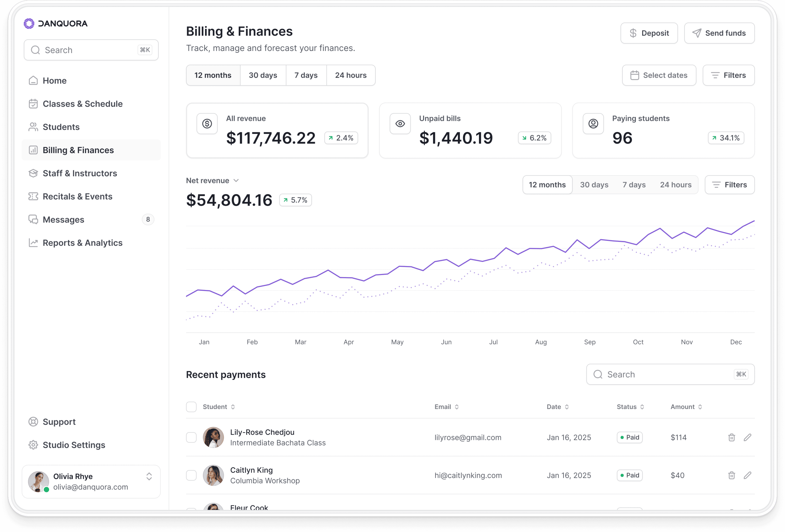
Task: Check the checkbox next to Lily-Rose Chedjou
Action: click(x=191, y=437)
